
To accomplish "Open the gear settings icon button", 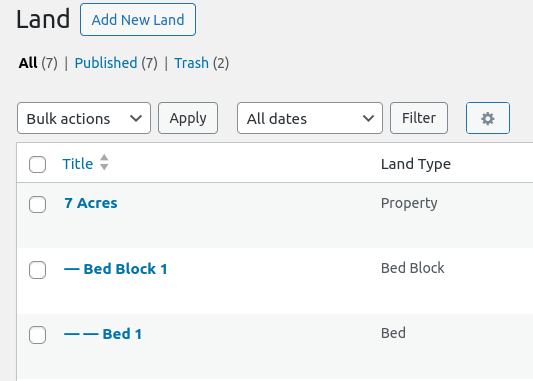I will coord(488,118).
